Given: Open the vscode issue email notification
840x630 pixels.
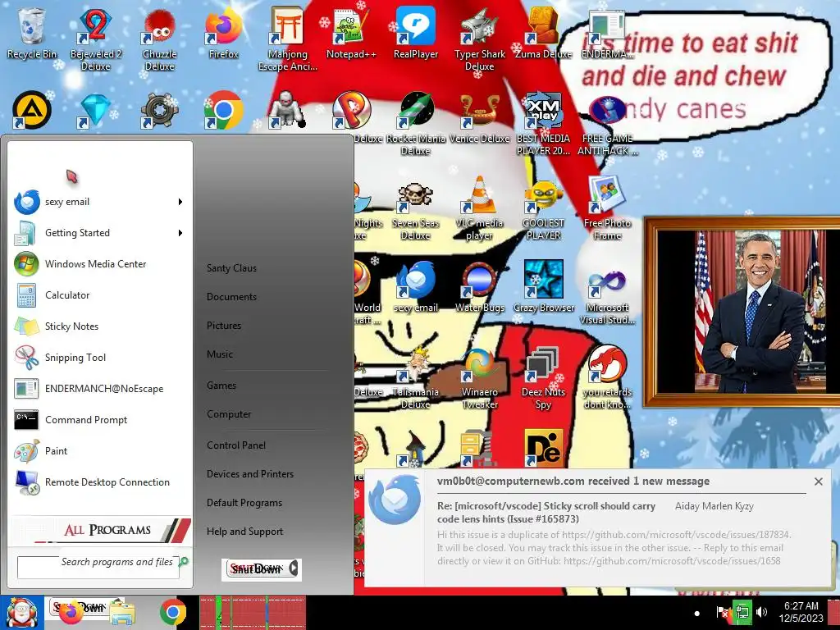Looking at the screenshot, I should 599,530.
